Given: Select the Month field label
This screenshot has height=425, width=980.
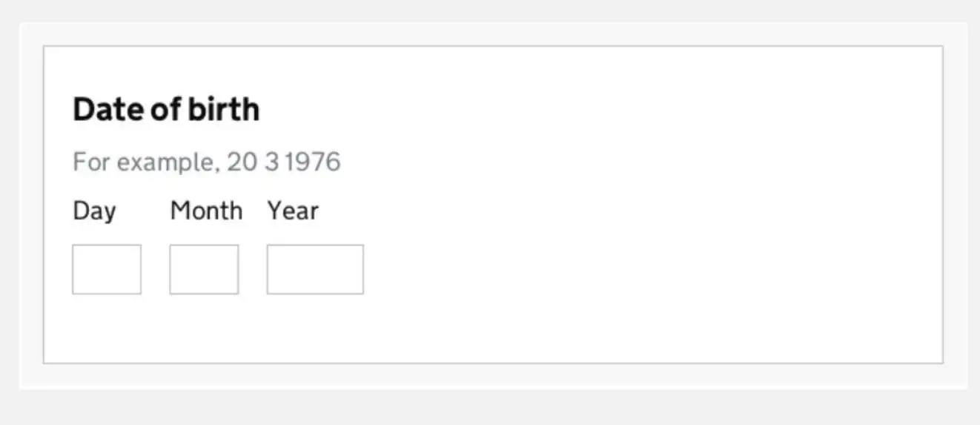Looking at the screenshot, I should pyautogui.click(x=206, y=211).
